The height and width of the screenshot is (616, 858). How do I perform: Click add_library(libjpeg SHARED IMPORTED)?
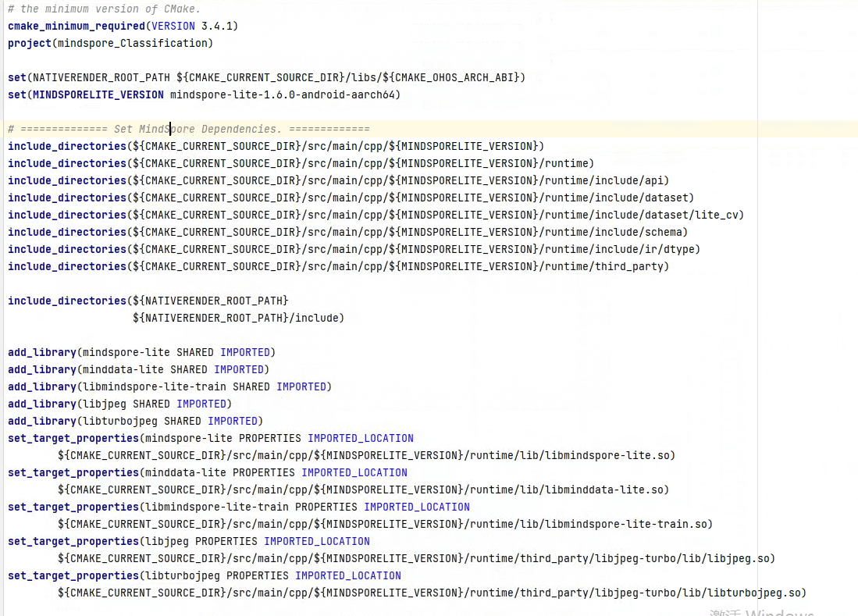(x=119, y=404)
